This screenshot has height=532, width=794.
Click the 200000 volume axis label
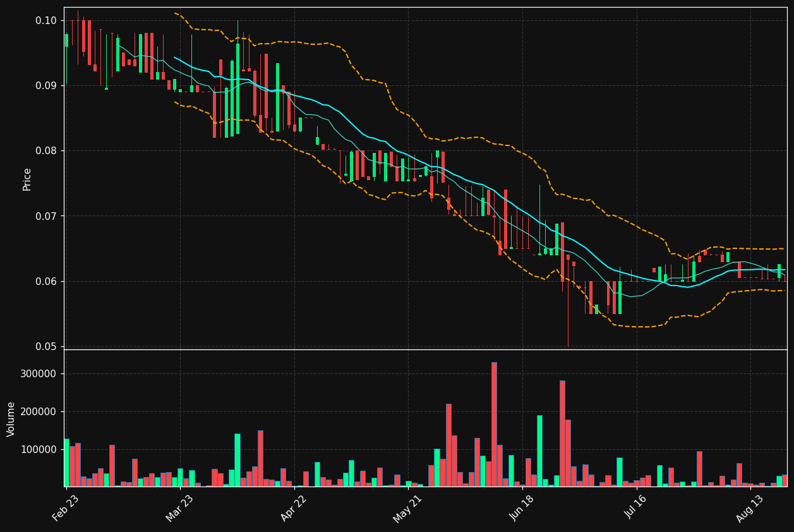point(39,411)
